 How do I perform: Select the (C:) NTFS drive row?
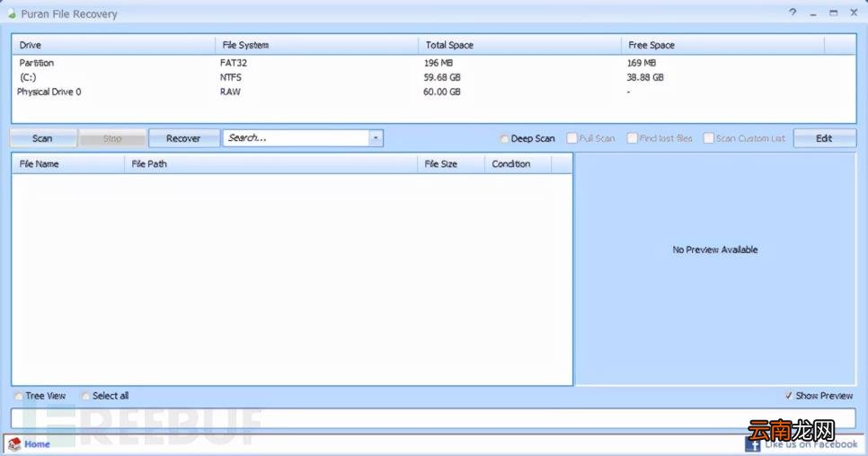point(433,77)
